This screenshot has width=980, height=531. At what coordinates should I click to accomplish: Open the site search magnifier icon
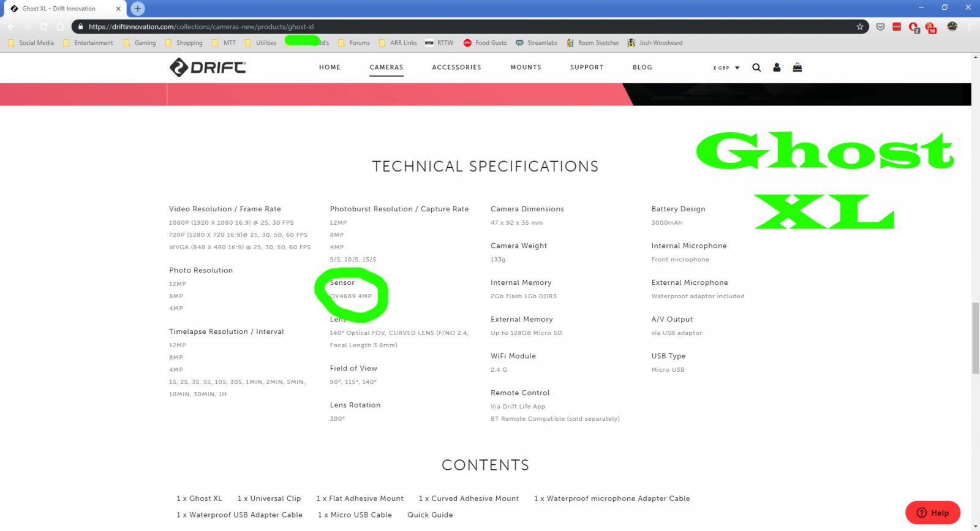(756, 67)
